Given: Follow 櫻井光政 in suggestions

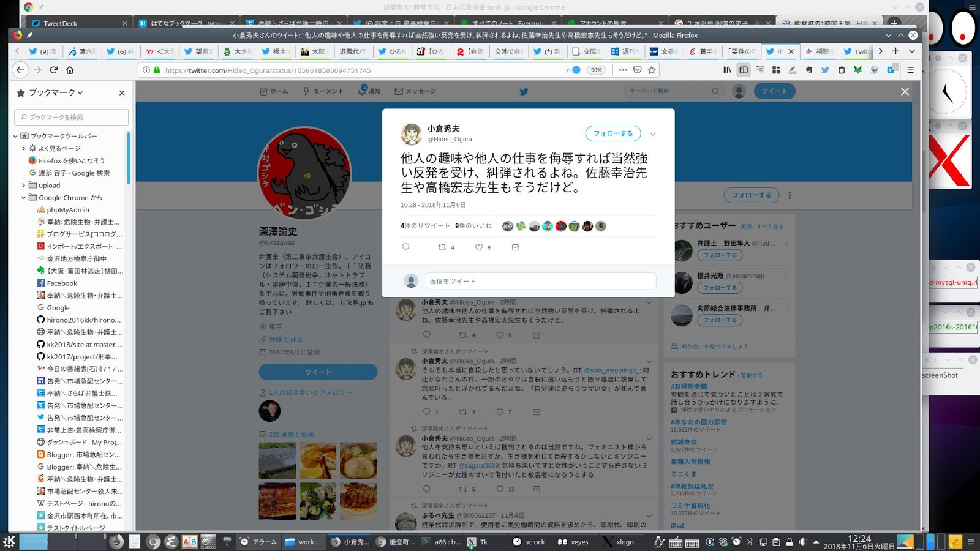Looking at the screenshot, I should click(x=720, y=288).
